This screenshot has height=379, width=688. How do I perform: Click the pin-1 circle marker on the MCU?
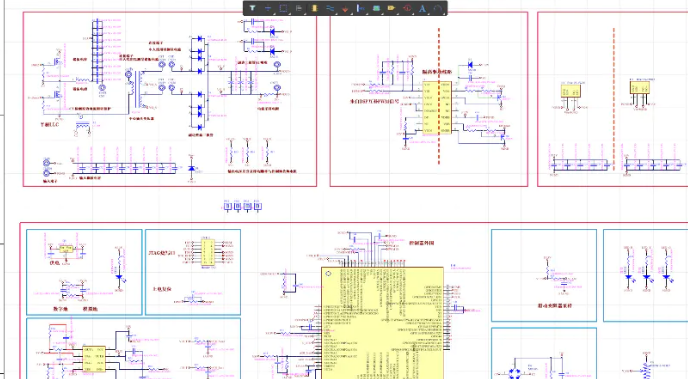328,273
